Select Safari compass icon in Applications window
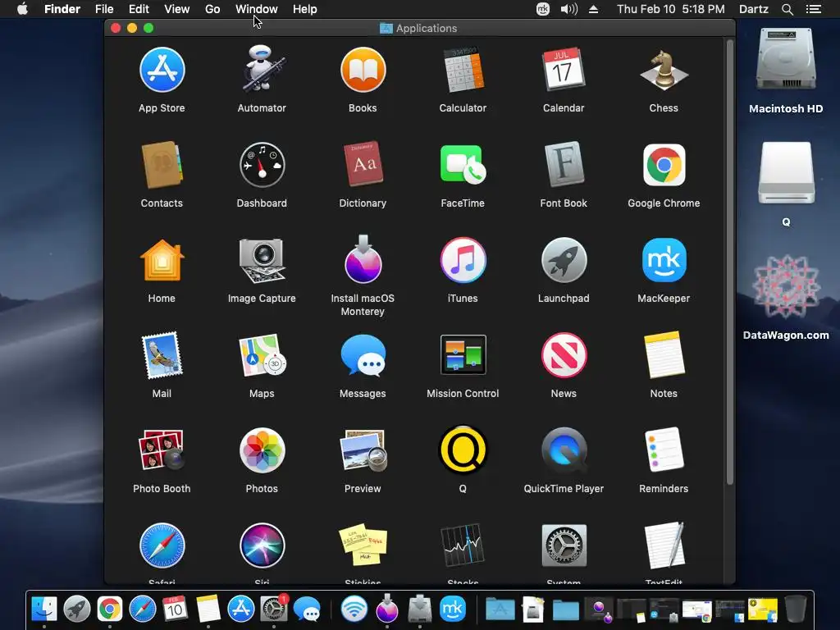 click(162, 546)
